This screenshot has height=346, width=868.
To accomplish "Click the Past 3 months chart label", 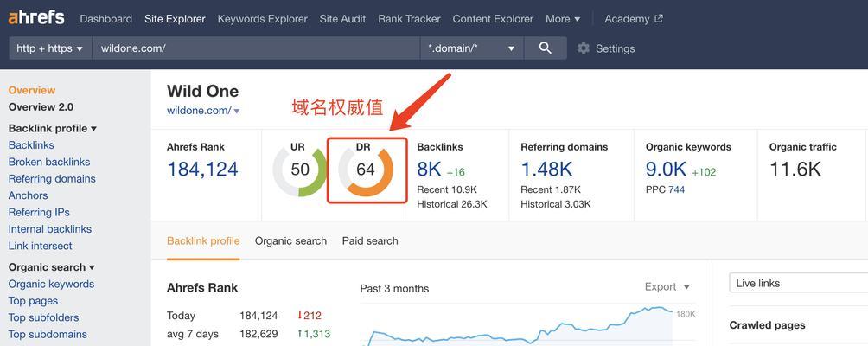I will [x=394, y=288].
